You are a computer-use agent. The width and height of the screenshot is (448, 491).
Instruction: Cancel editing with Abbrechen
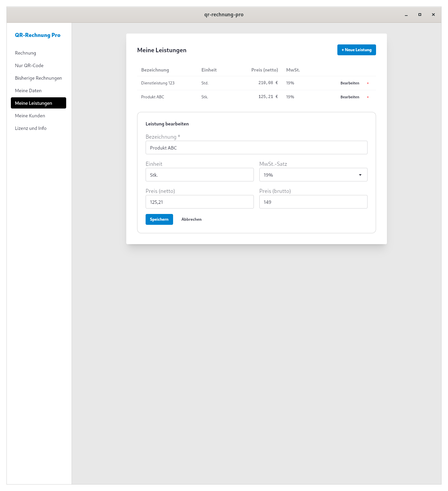tap(191, 219)
